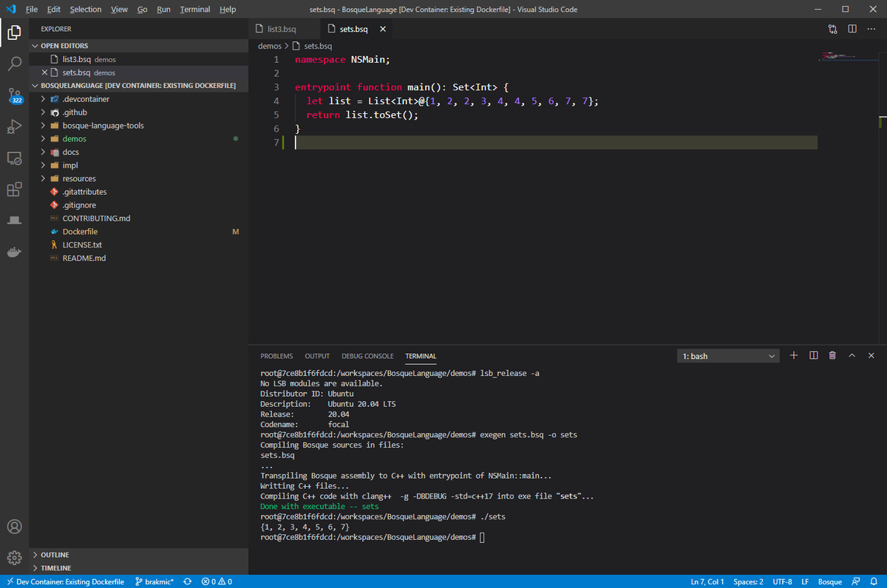Split the terminal pane

click(814, 355)
